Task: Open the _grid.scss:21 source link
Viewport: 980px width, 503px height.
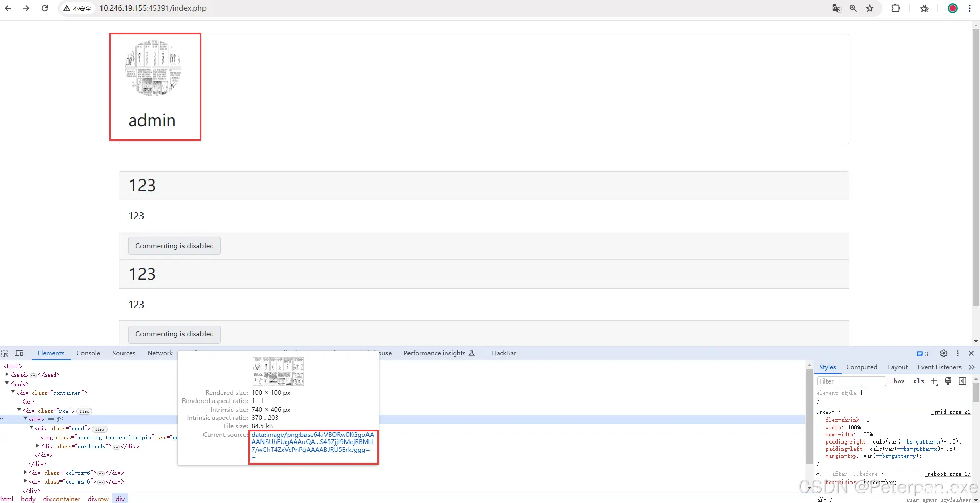Action: [x=951, y=412]
